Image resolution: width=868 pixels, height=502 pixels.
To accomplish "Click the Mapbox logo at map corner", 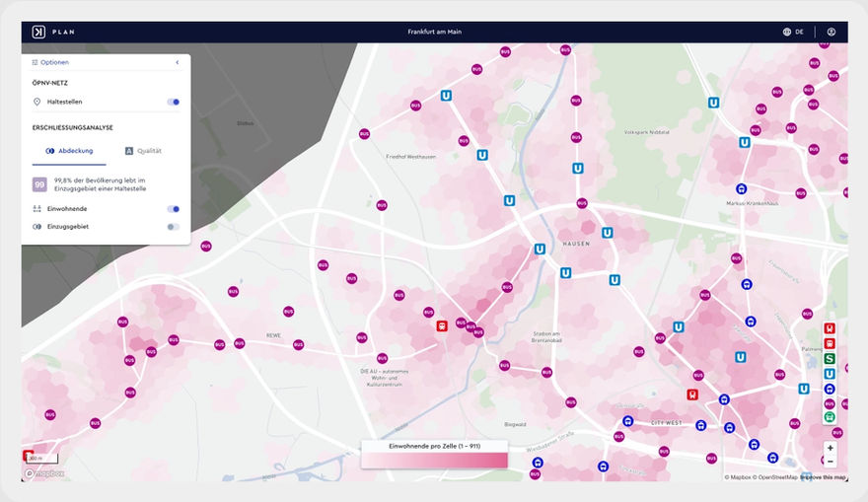I will coord(44,473).
